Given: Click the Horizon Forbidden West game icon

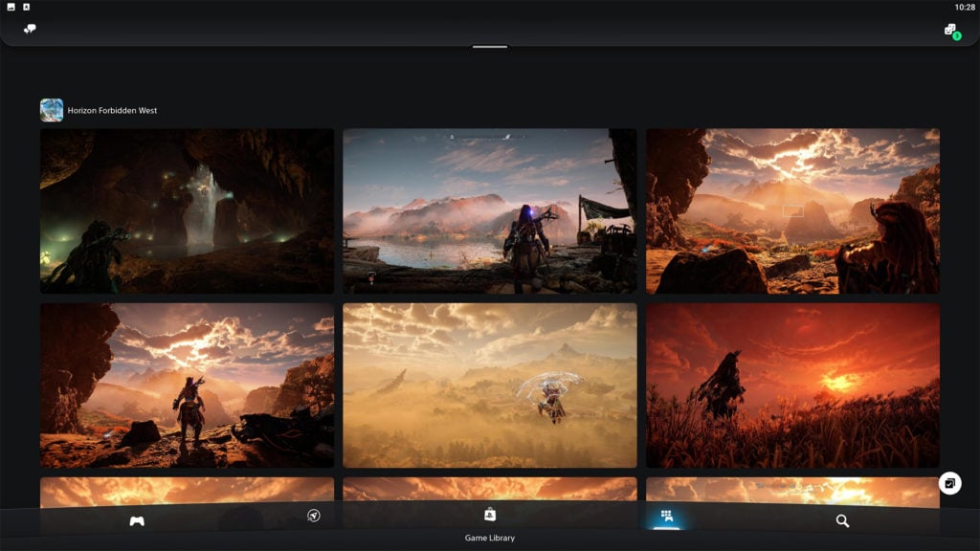Looking at the screenshot, I should [x=52, y=110].
